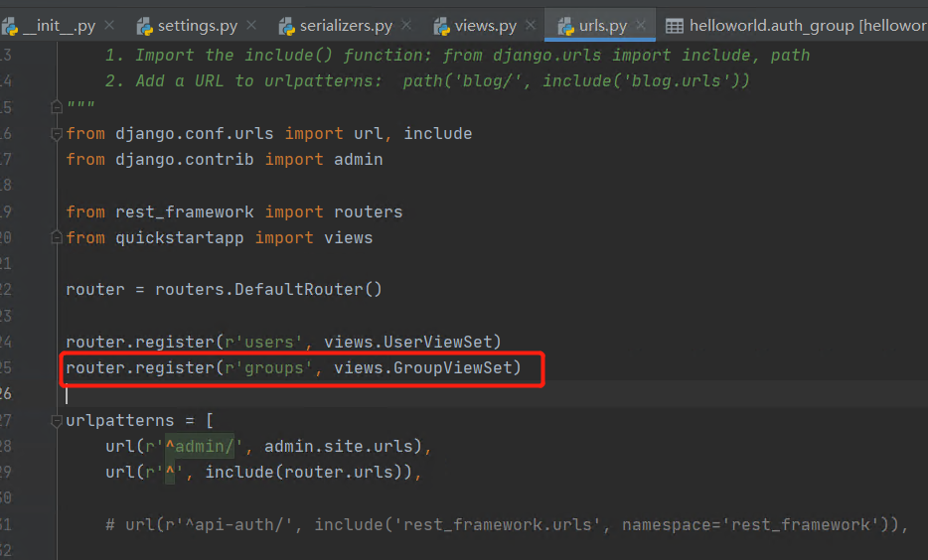Collapse the urlpatterns list fold marker
This screenshot has height=560, width=928.
tap(57, 421)
